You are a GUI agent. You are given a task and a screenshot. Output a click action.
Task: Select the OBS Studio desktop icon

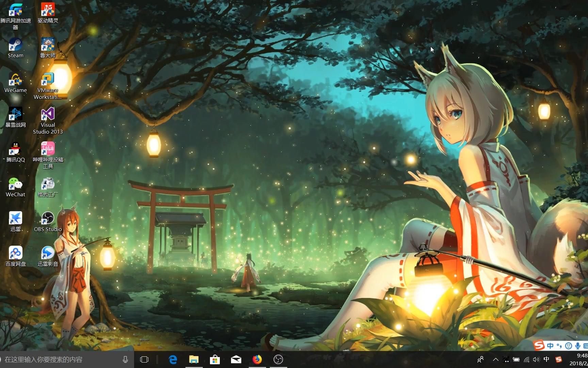click(x=48, y=221)
